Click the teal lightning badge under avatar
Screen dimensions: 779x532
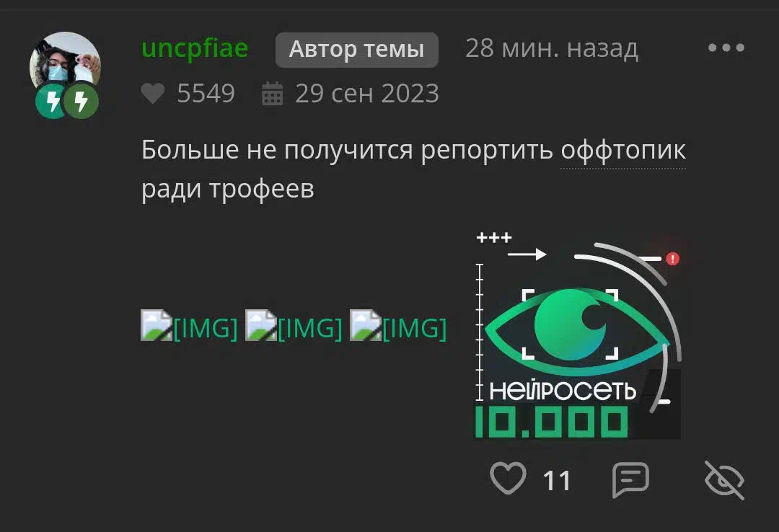pyautogui.click(x=51, y=102)
